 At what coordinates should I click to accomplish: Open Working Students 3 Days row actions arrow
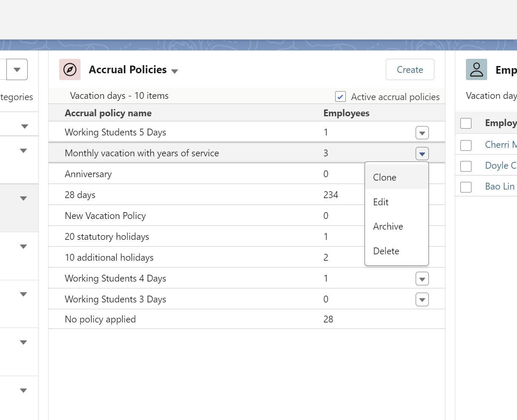click(422, 300)
